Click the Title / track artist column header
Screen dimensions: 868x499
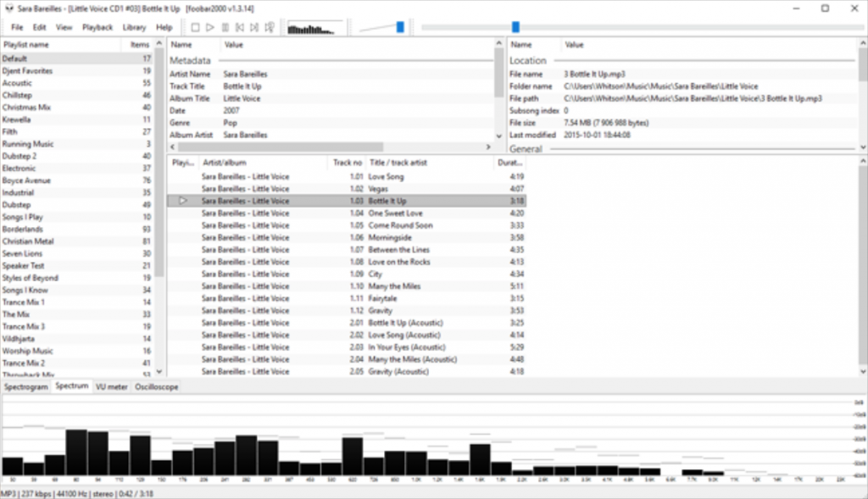click(x=430, y=163)
